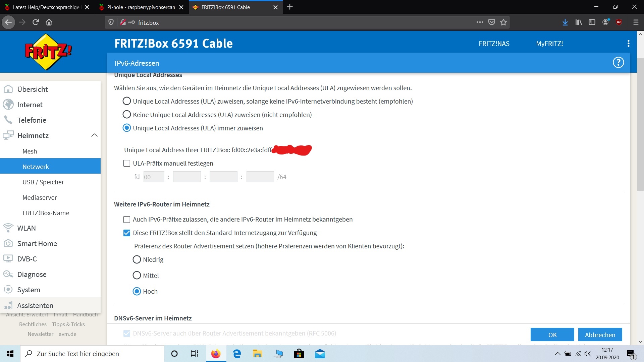The width and height of the screenshot is (644, 362).
Task: Open Cortana circle on taskbar
Action: pos(174,354)
